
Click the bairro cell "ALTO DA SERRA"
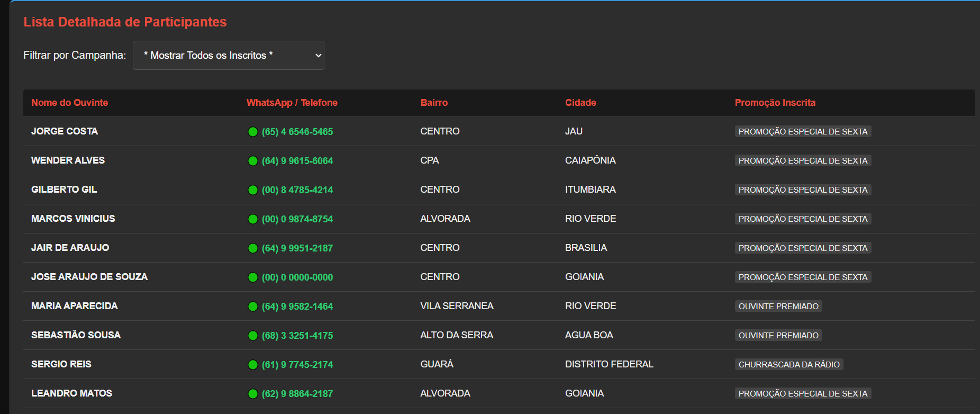coord(457,335)
